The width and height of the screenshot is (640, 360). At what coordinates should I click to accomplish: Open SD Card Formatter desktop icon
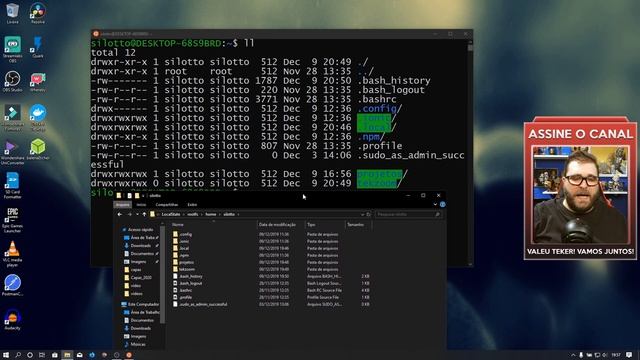click(12, 186)
